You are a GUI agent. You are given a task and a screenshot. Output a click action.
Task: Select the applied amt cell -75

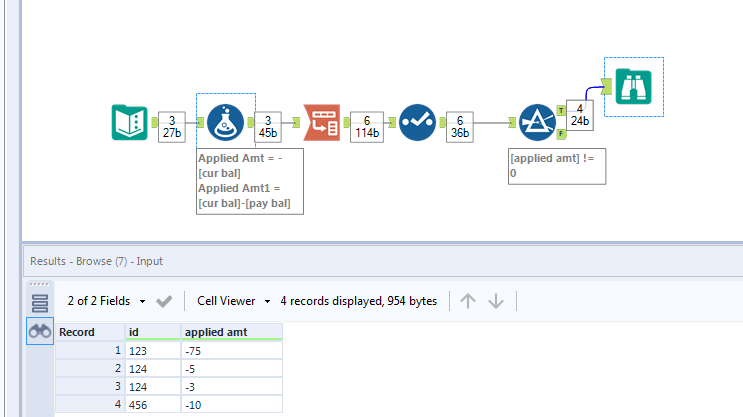(232, 351)
